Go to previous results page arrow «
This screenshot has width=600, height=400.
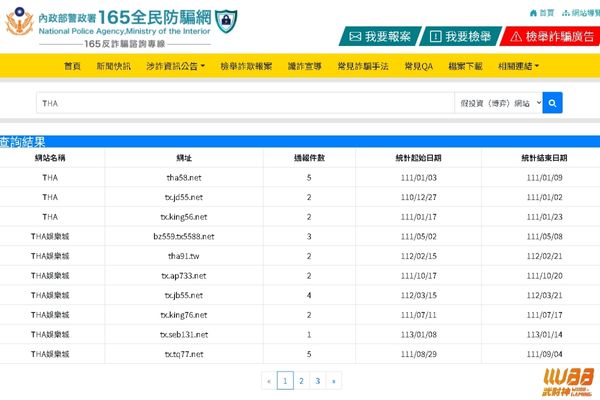[269, 380]
